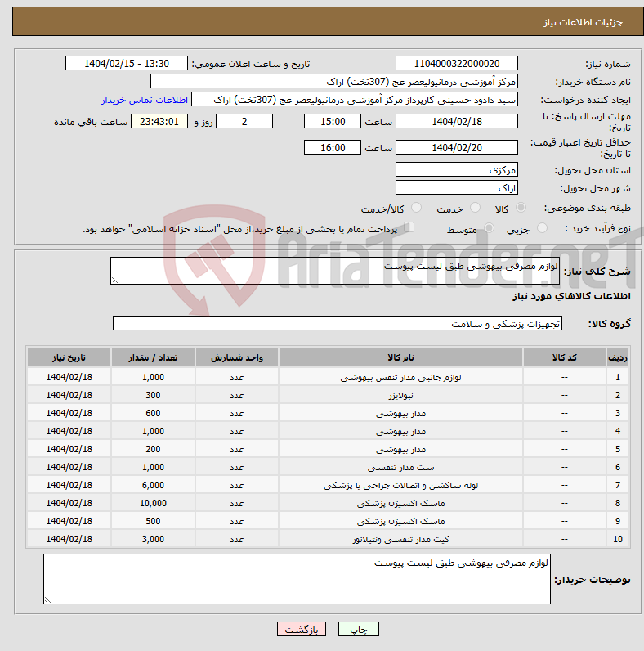Click the بازگشت back button
The height and width of the screenshot is (651, 644).
pos(302,629)
